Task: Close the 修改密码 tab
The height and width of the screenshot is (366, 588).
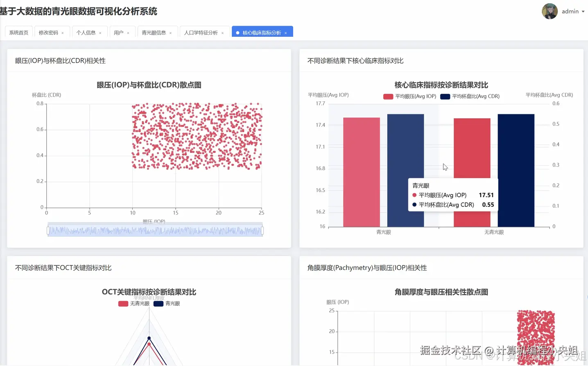Action: click(x=63, y=33)
